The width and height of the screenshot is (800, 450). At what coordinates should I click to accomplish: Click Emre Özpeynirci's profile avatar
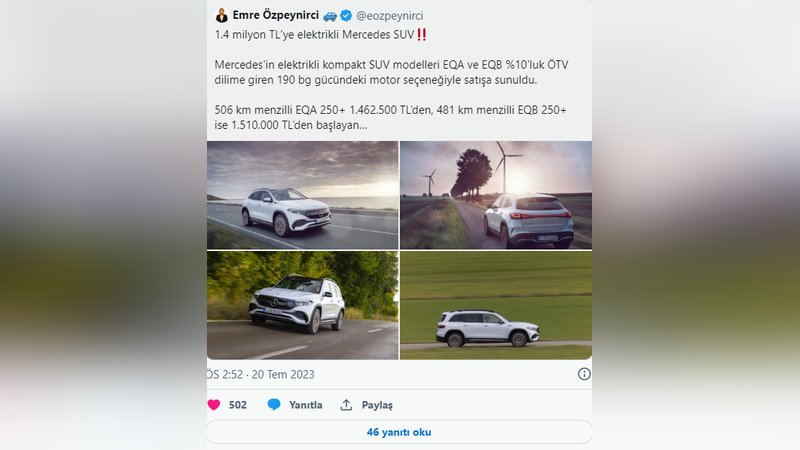tap(221, 15)
